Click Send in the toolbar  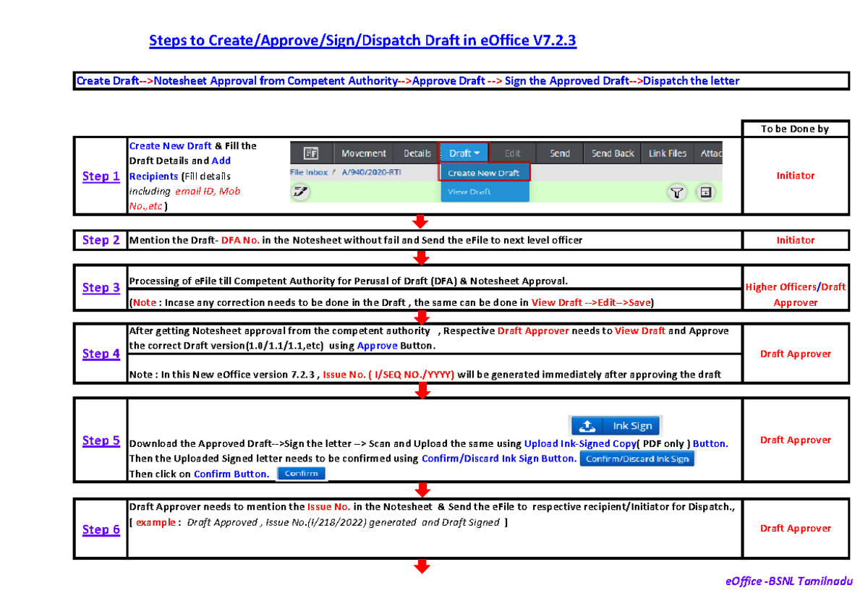pos(559,153)
